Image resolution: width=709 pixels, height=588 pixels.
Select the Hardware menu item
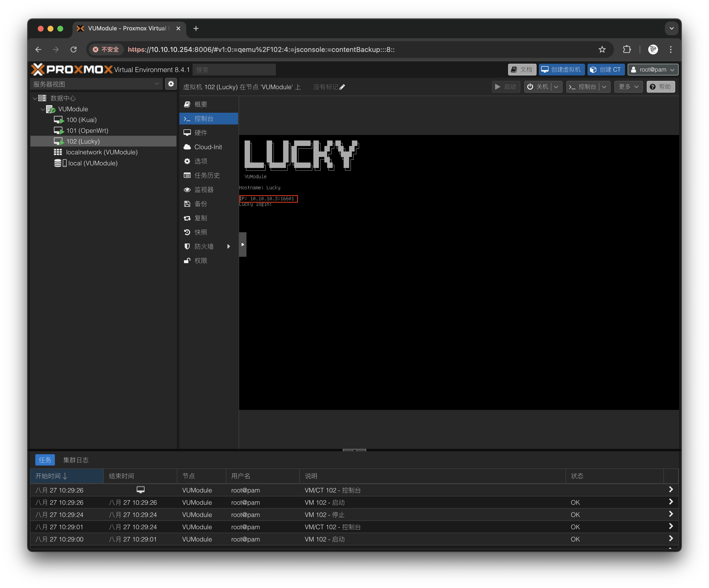pos(201,133)
